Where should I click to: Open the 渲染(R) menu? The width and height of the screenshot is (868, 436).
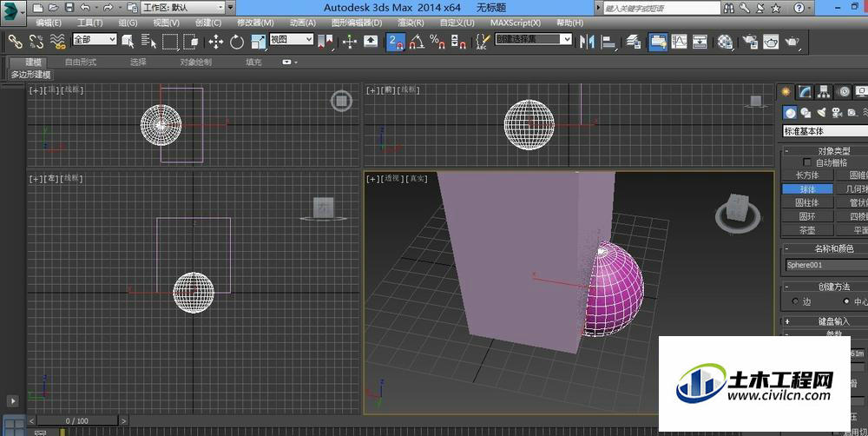pyautogui.click(x=411, y=23)
